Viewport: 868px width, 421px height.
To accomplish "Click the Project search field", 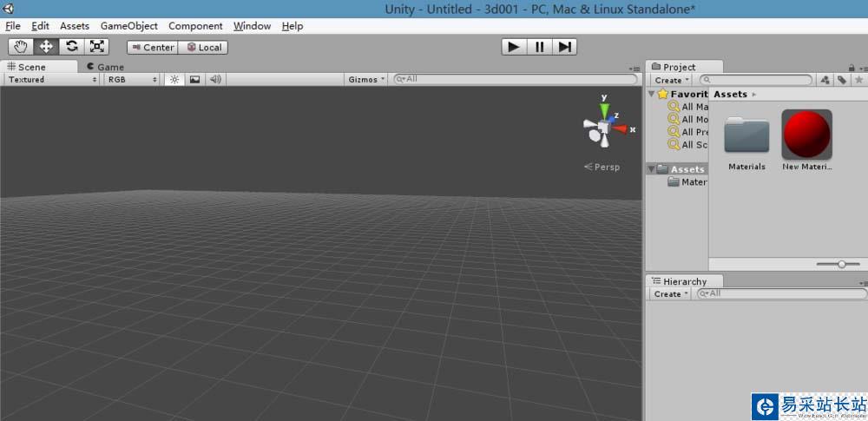I will click(756, 81).
